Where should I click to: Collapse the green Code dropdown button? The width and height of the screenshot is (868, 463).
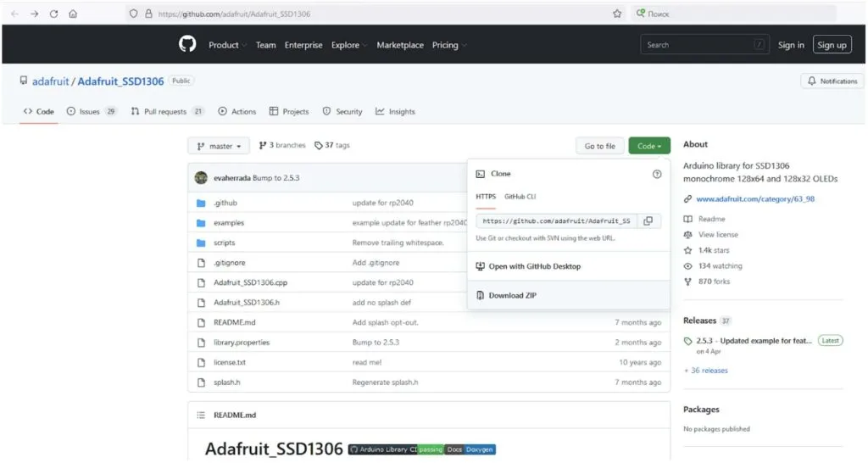(x=649, y=146)
